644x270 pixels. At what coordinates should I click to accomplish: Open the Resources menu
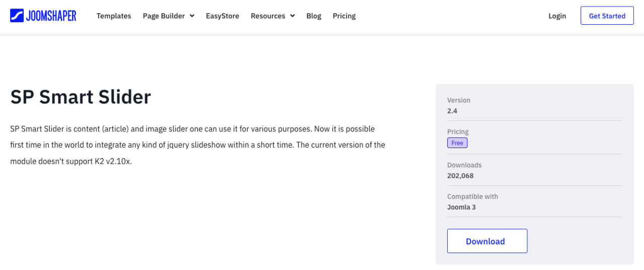(268, 16)
